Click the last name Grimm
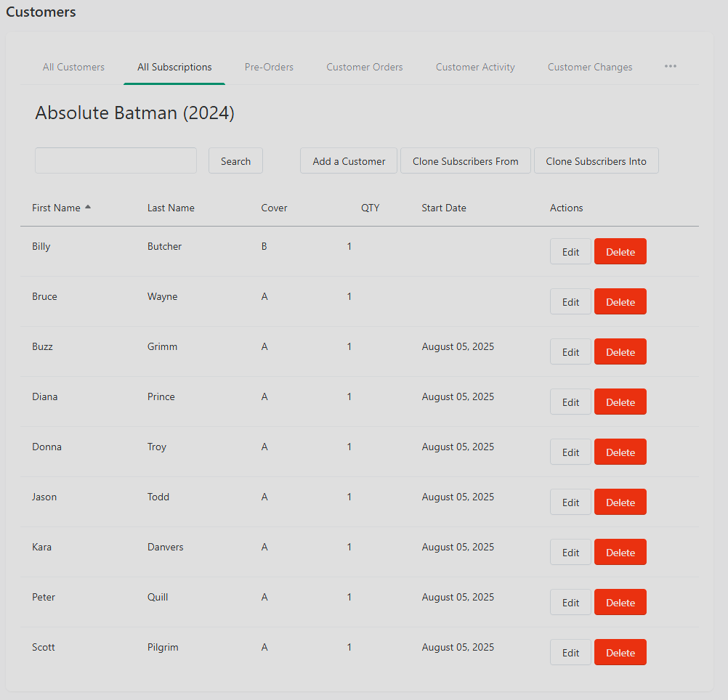 tap(162, 346)
